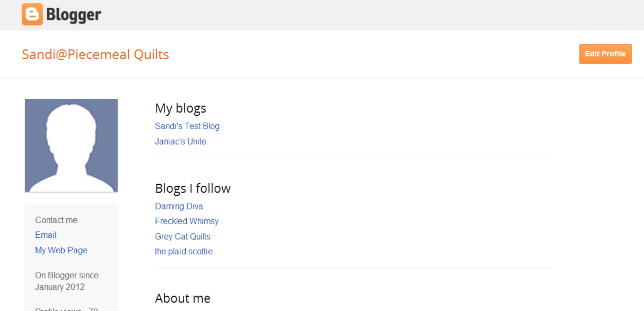Click the January 2012 join date
Image resolution: width=644 pixels, height=311 pixels.
(60, 287)
